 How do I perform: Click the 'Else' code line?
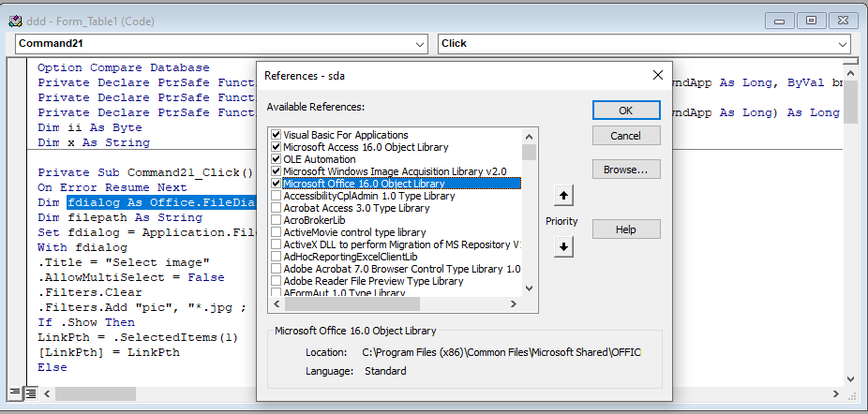click(52, 367)
